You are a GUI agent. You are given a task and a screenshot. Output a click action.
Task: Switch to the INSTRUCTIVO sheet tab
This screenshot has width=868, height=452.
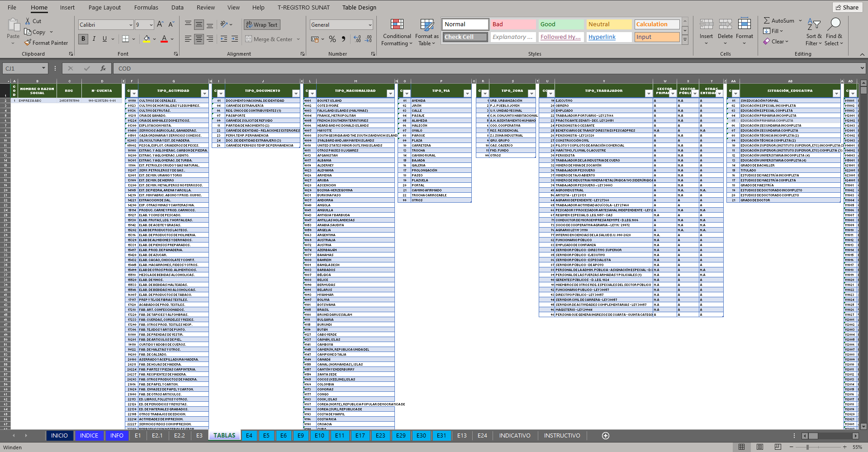click(562, 436)
